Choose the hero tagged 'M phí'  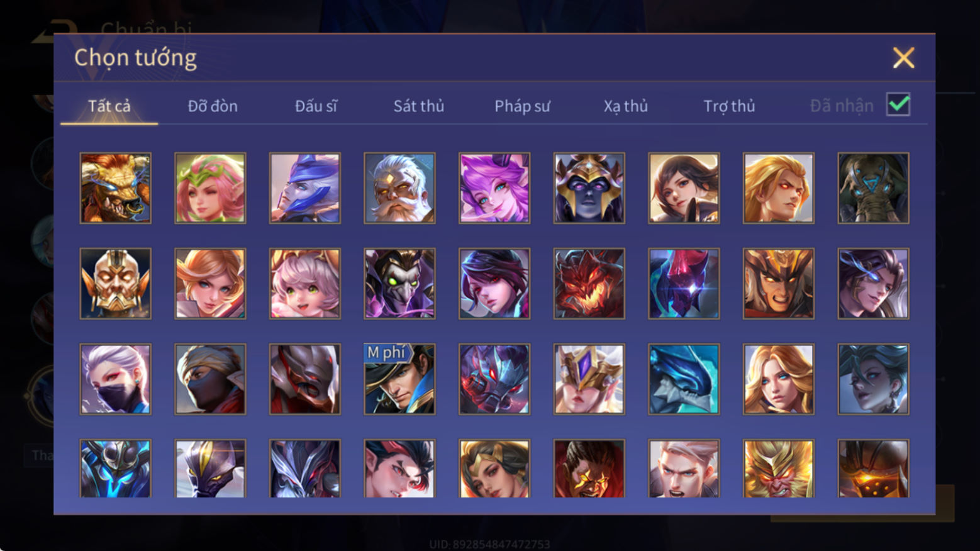[399, 379]
